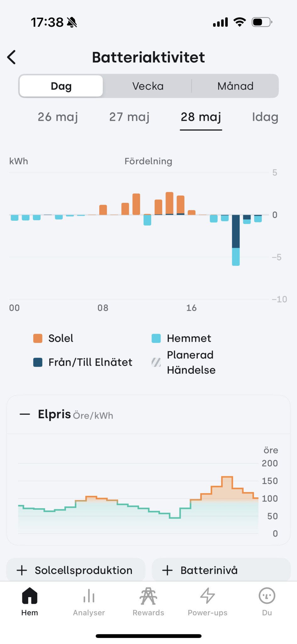The width and height of the screenshot is (297, 644).
Task: Open the Analyser bar chart icon
Action: (x=89, y=596)
